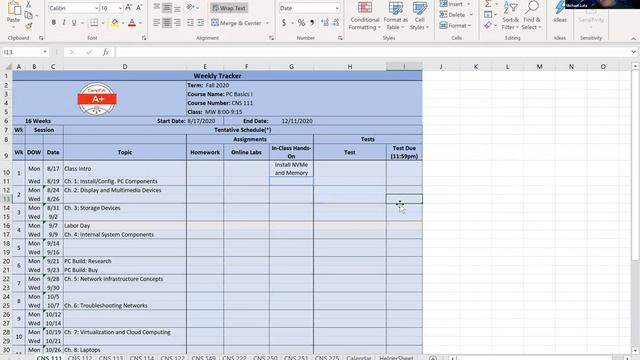The image size is (640, 360).
Task: Increase font size with the larger A
Action: pos(129,8)
